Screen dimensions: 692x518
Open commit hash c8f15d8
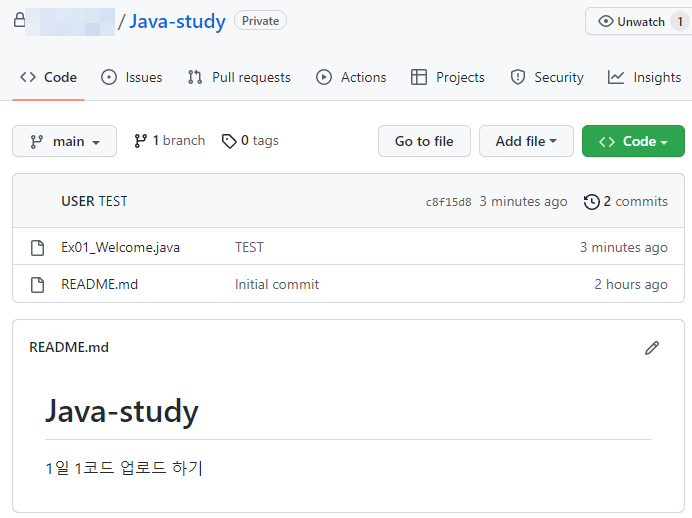448,202
